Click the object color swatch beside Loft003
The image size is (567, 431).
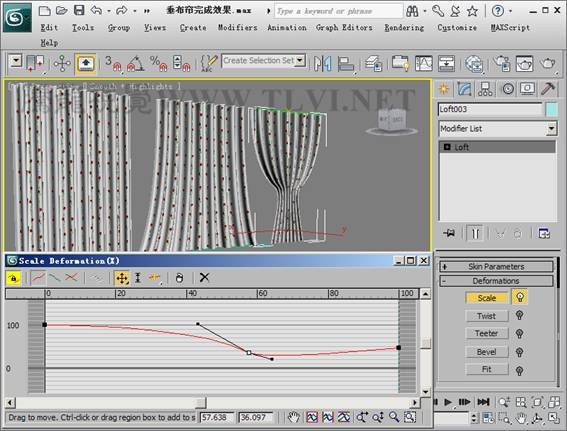tap(551, 109)
